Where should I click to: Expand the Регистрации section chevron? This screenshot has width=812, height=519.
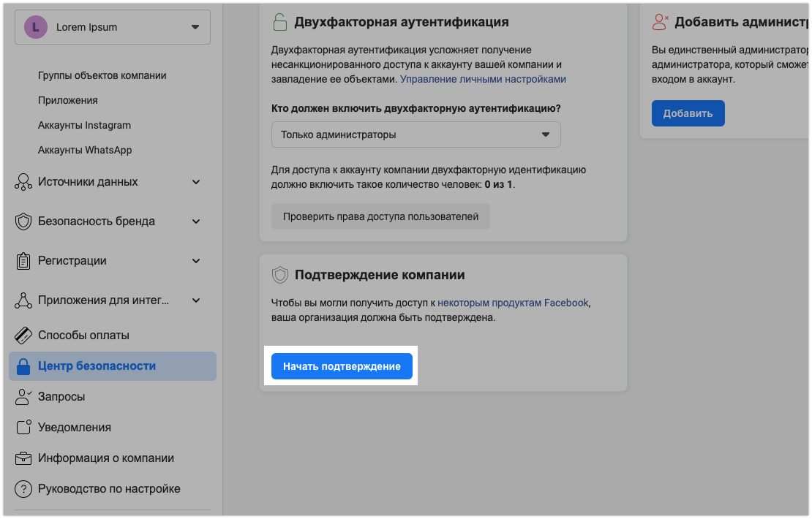pyautogui.click(x=196, y=261)
